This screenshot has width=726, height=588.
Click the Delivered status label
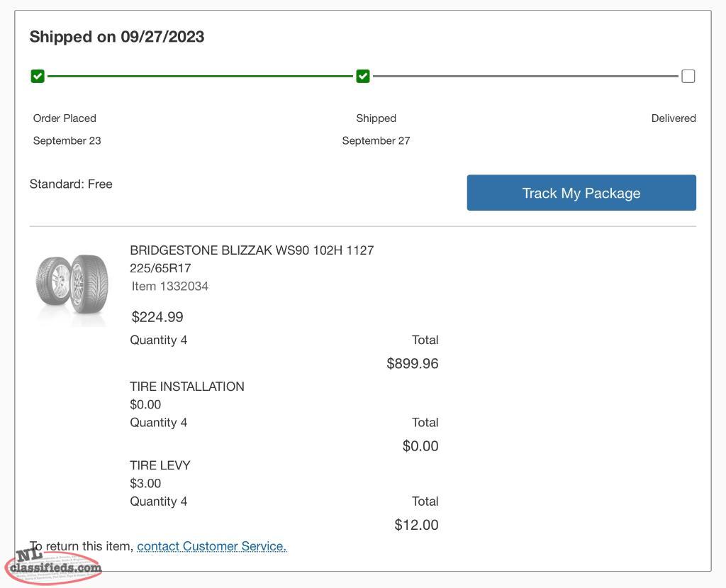click(673, 118)
